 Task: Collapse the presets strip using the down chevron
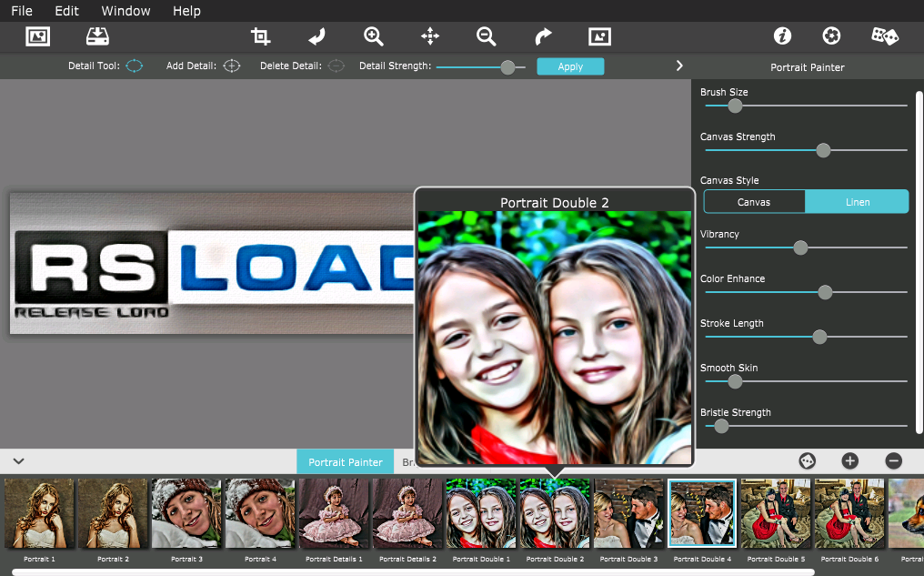pos(18,461)
